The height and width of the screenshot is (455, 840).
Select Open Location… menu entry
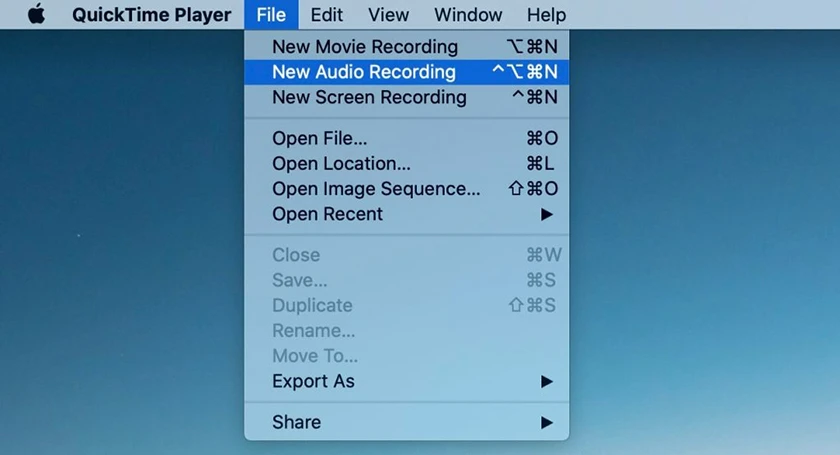[407, 163]
